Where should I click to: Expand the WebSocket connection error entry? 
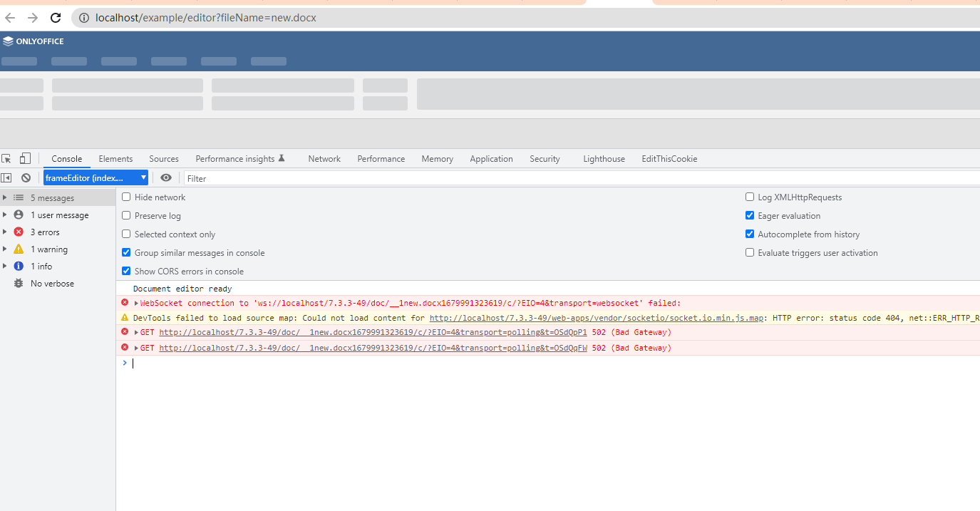point(136,303)
